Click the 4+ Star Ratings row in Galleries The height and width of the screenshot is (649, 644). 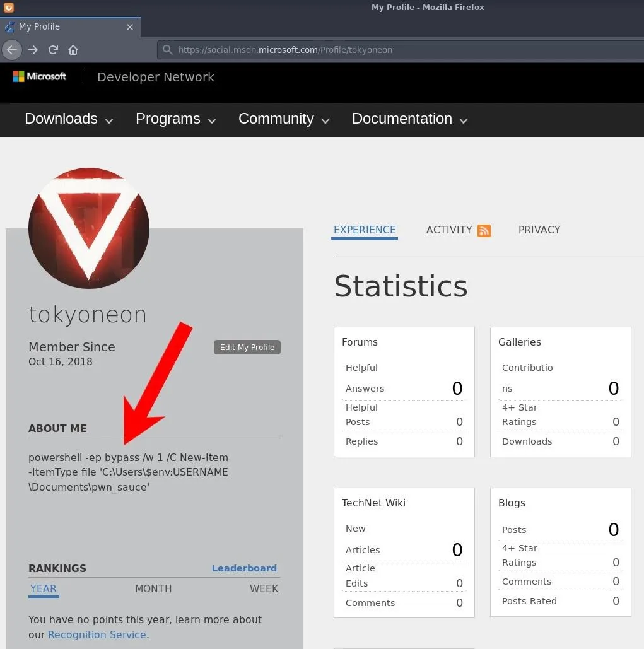(560, 415)
